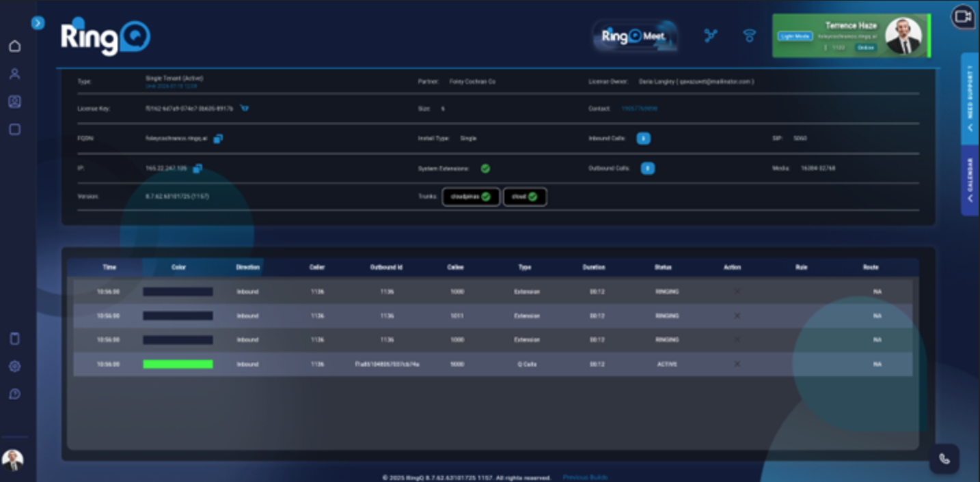980x482 pixels.
Task: Click the network share icon in the top bar
Action: tap(711, 36)
